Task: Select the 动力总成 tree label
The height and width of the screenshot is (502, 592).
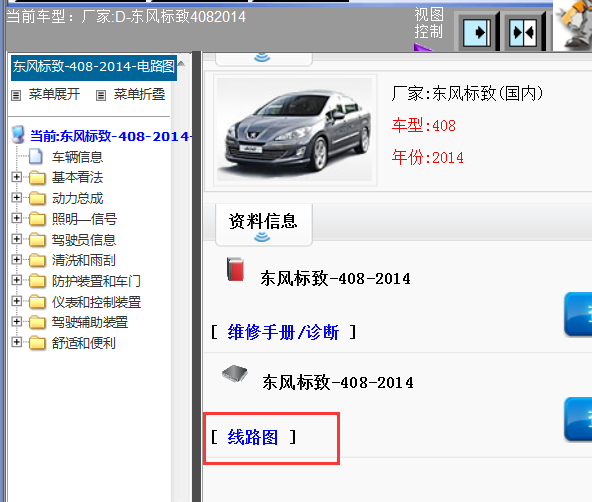Action: point(77,199)
